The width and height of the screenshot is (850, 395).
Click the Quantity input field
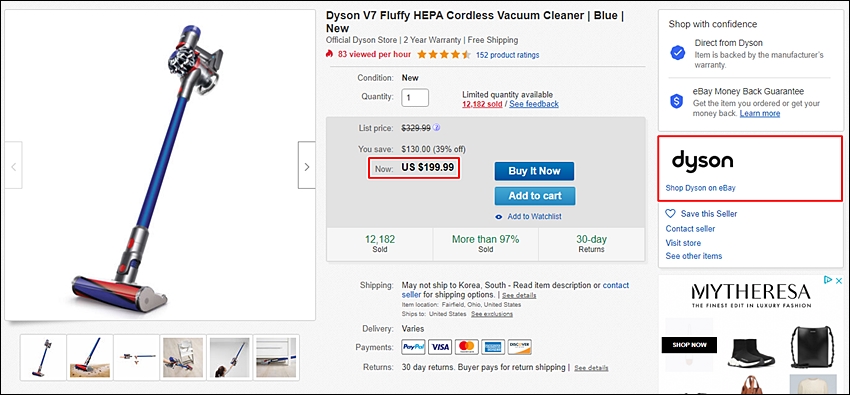pos(415,98)
